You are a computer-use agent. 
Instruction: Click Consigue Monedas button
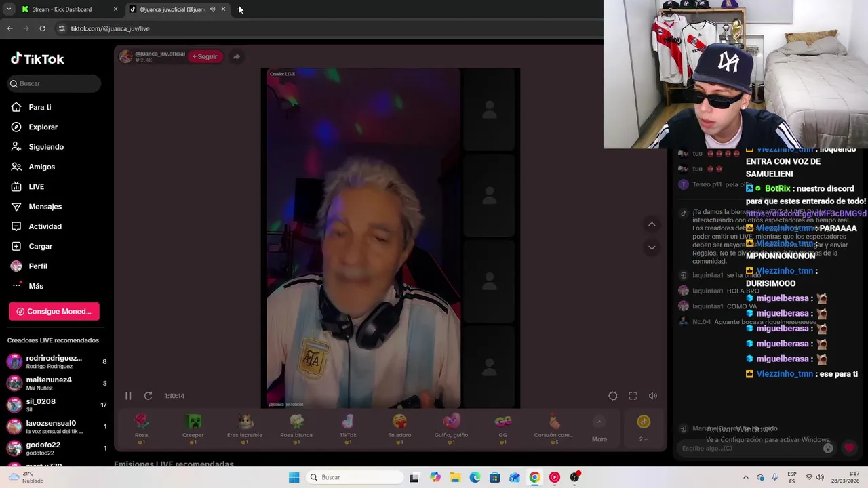pyautogui.click(x=54, y=311)
